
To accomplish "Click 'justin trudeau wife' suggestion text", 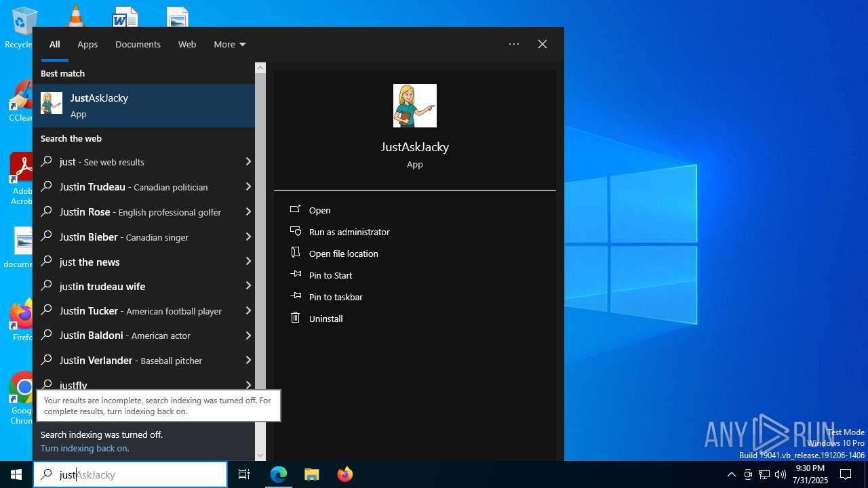I will 102,286.
